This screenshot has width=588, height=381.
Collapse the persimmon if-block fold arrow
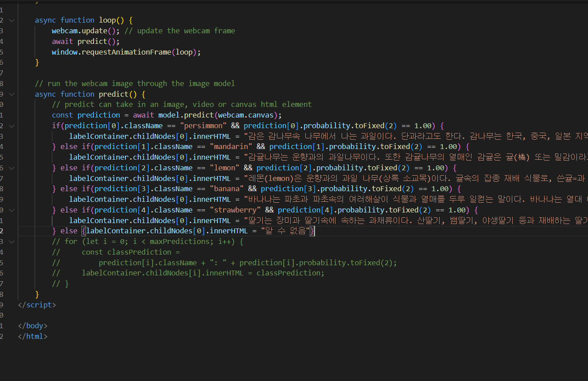point(12,125)
